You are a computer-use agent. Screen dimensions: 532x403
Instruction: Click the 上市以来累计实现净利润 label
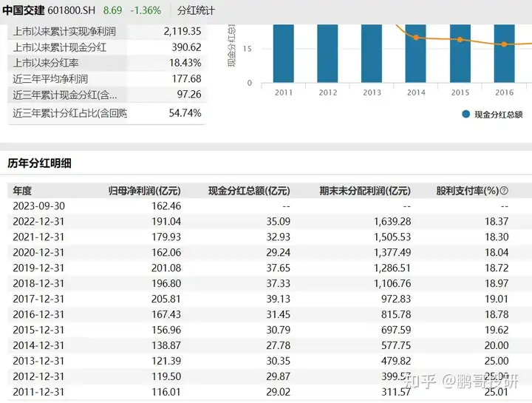click(64, 32)
